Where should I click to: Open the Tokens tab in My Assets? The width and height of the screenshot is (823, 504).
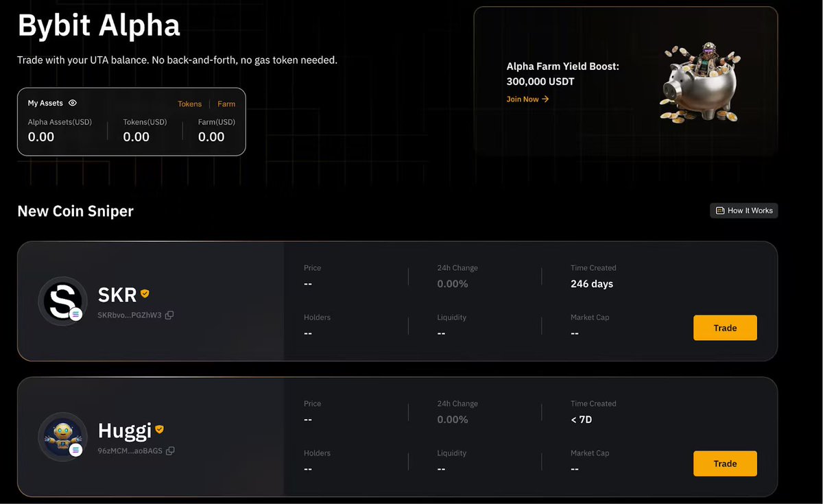(190, 104)
